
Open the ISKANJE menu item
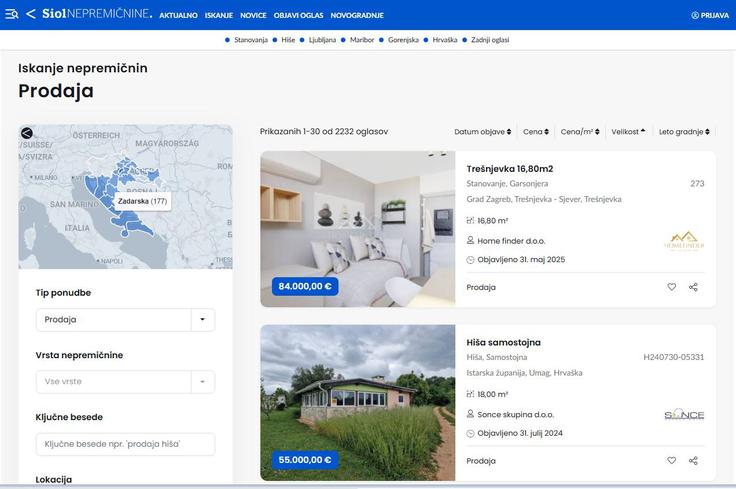pyautogui.click(x=219, y=15)
